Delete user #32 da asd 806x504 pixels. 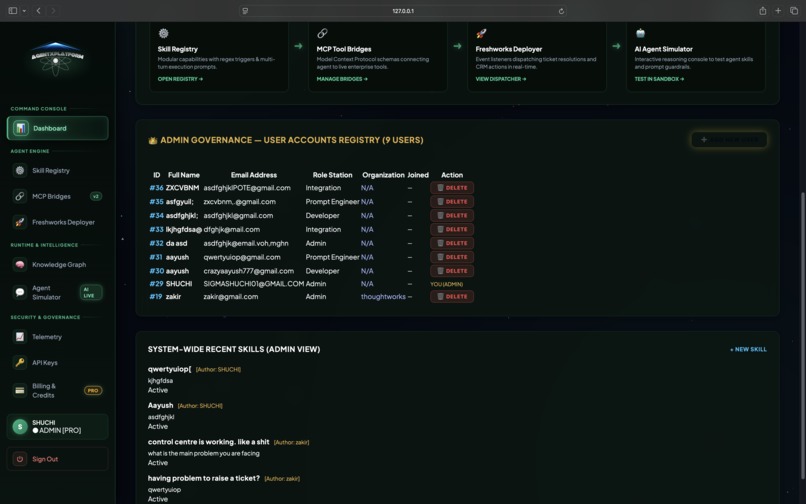[452, 243]
